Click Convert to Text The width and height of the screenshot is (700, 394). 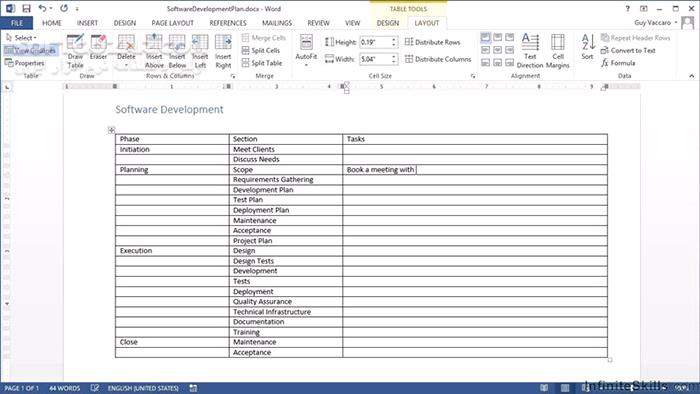point(628,50)
